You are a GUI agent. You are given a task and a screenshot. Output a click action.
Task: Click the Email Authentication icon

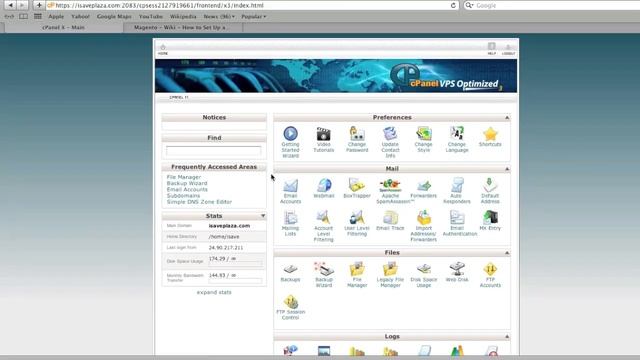pyautogui.click(x=457, y=218)
